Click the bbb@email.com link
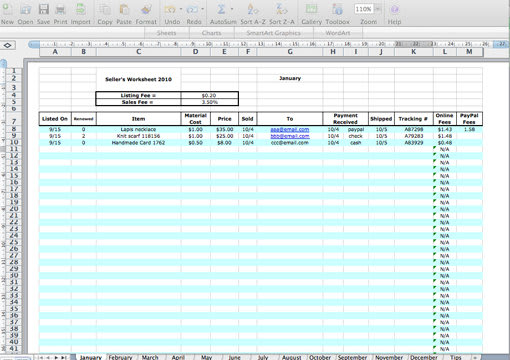This screenshot has height=360, width=510. (290, 136)
